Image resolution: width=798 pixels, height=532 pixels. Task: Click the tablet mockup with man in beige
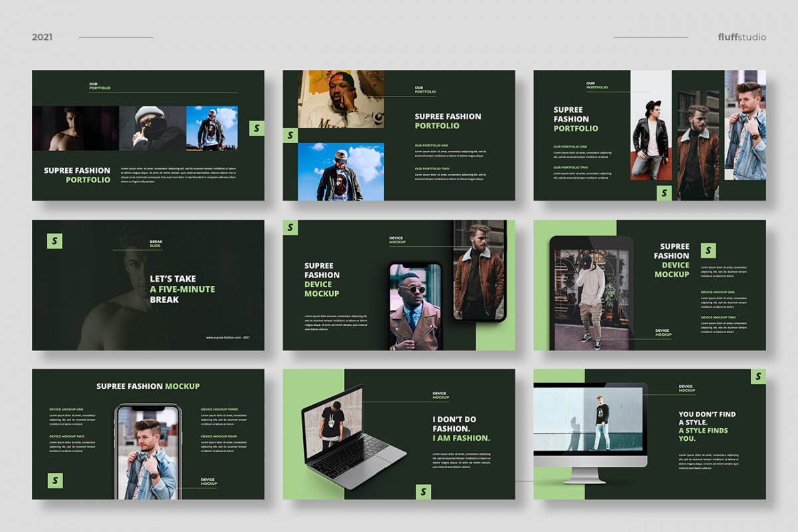coord(592,293)
